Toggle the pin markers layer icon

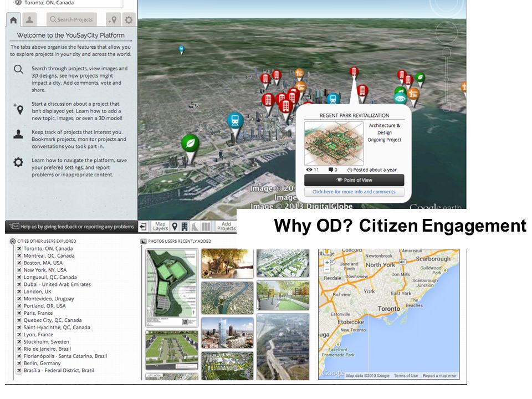click(175, 226)
